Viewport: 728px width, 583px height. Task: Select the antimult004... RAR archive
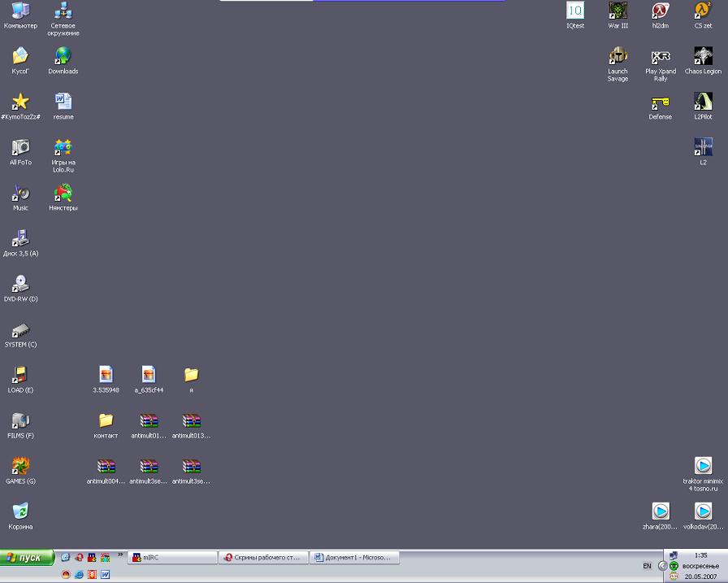click(x=106, y=470)
